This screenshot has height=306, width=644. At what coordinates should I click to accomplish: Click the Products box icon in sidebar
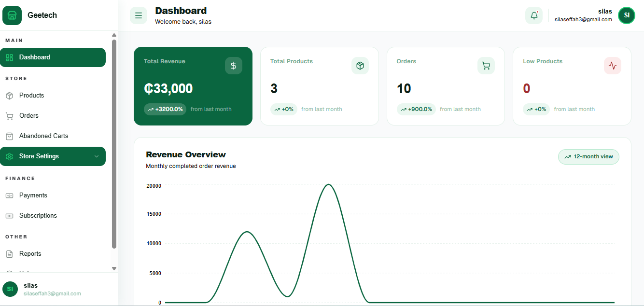(x=9, y=96)
